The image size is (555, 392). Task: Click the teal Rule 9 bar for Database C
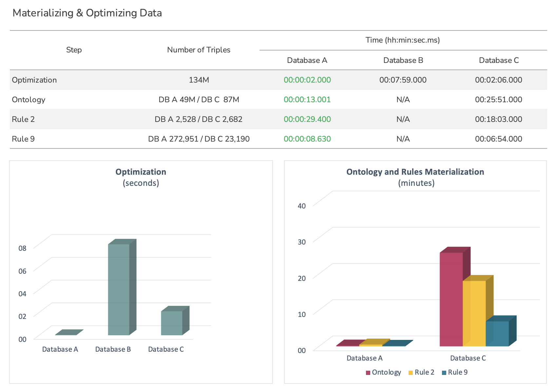pyautogui.click(x=497, y=333)
